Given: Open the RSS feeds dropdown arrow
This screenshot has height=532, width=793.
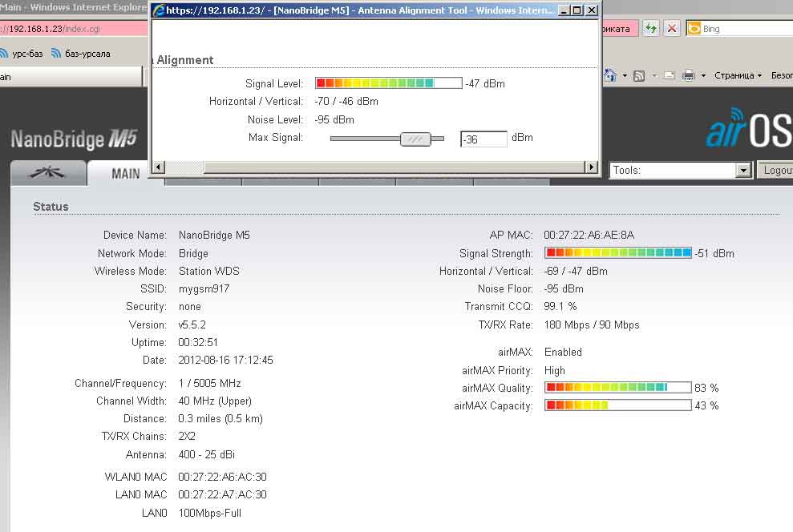Looking at the screenshot, I should [654, 76].
